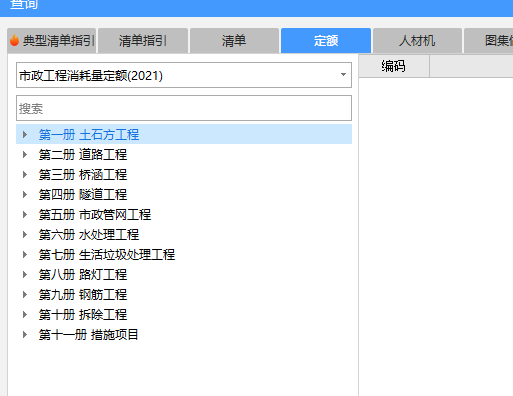Open the 典型清单指引 tab
Screen dimensions: 513x396
52,41
